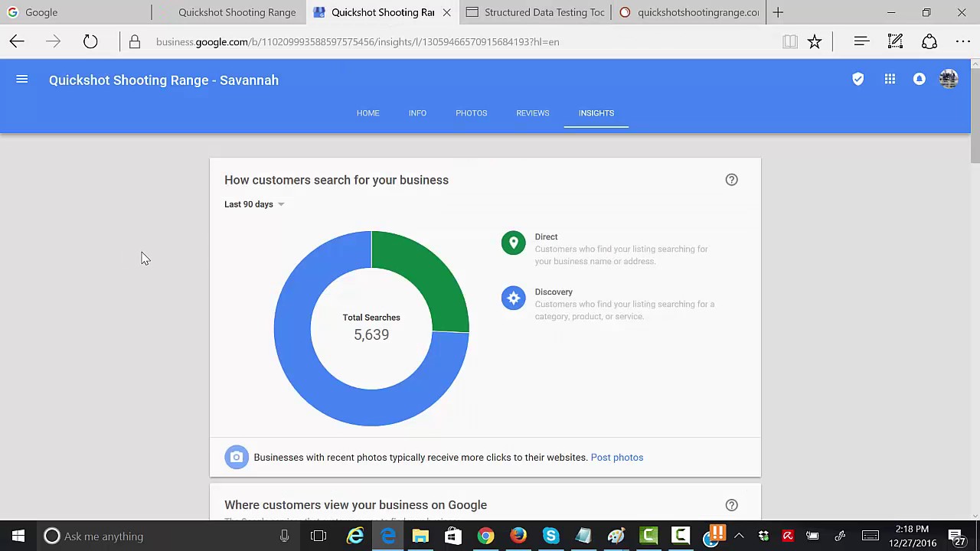Open the Windows Store taskbar icon

(x=453, y=536)
